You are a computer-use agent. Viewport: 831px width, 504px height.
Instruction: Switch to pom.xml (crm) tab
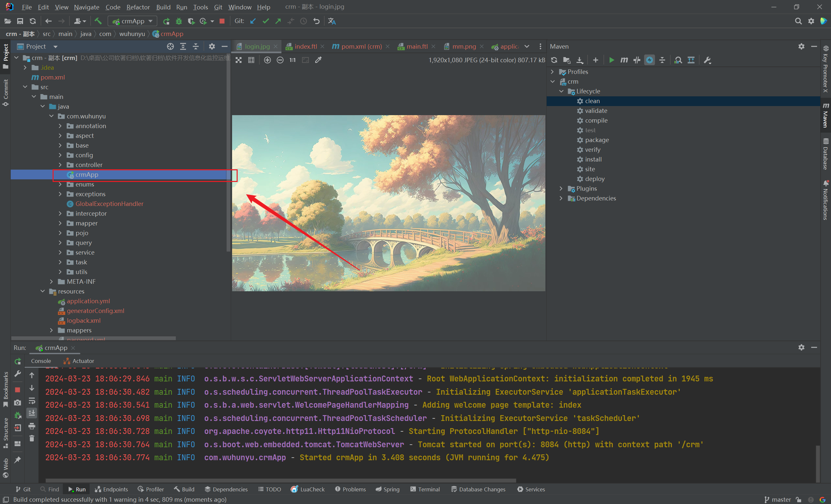362,46
